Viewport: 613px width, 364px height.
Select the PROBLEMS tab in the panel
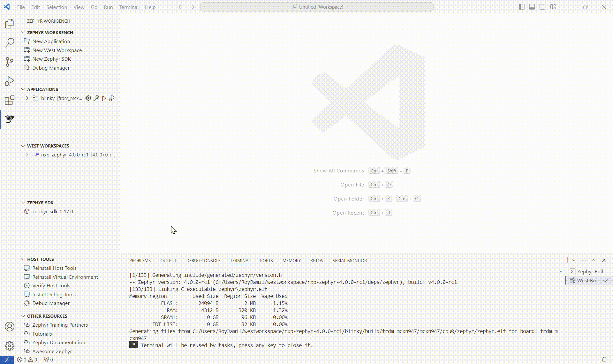pyautogui.click(x=140, y=261)
